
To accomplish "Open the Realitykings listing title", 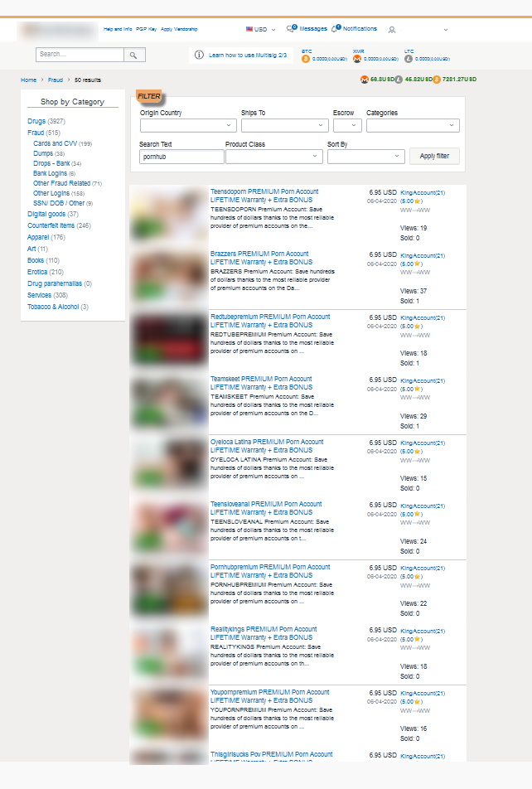I will click(x=264, y=633).
